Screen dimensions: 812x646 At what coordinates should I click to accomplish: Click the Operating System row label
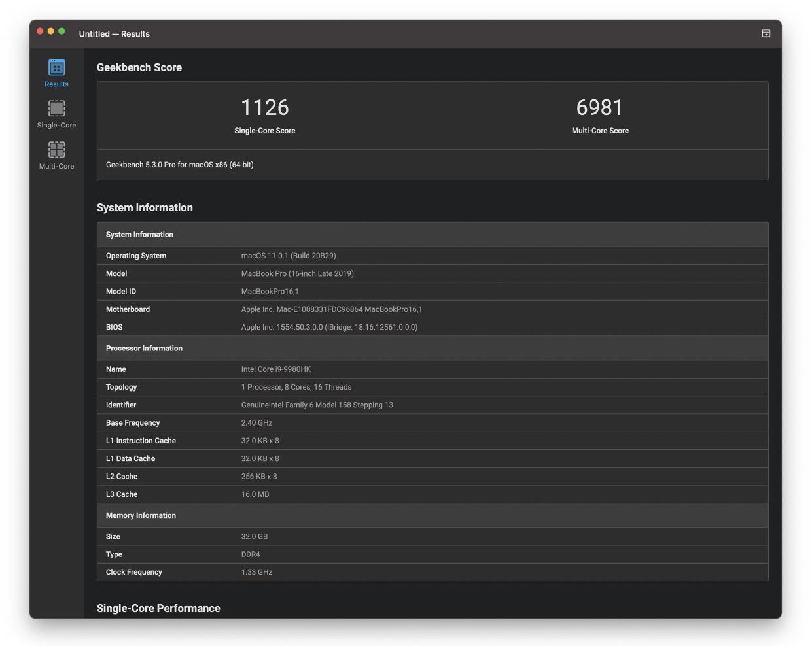136,256
